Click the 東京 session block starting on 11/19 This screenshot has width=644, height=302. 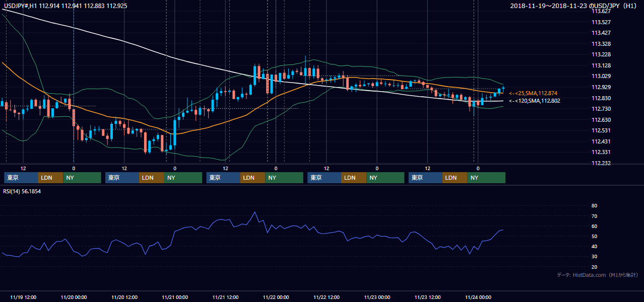[x=21, y=178]
